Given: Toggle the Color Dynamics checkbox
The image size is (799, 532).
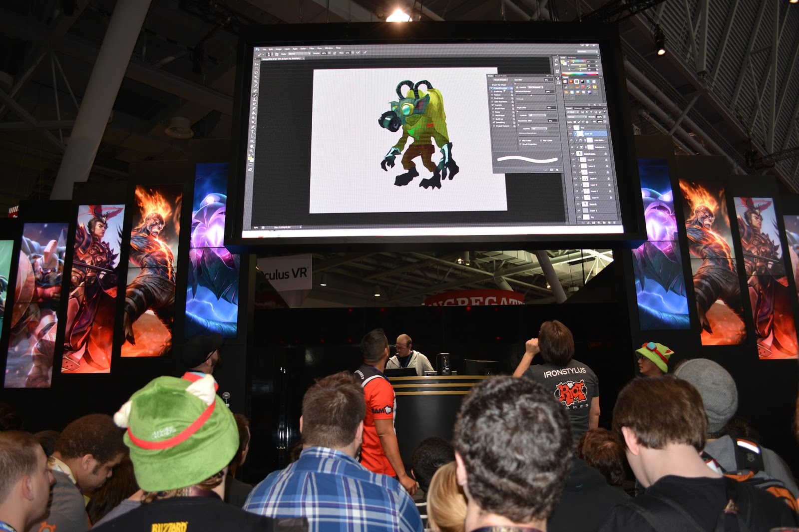Looking at the screenshot, I should [x=493, y=102].
